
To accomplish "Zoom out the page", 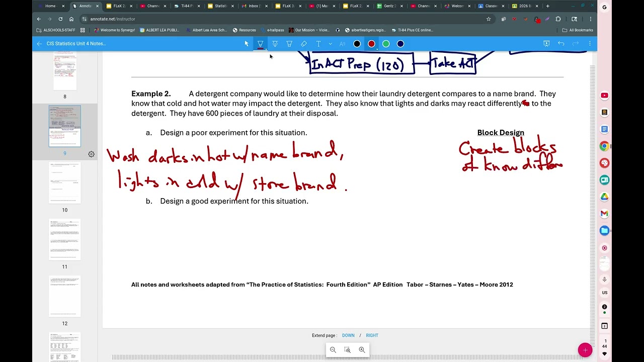I will (x=333, y=350).
